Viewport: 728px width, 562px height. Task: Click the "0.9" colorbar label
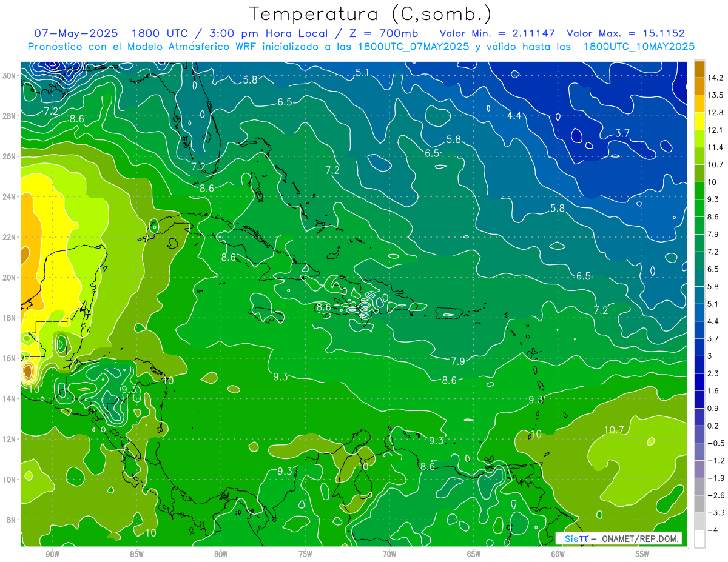point(713,409)
